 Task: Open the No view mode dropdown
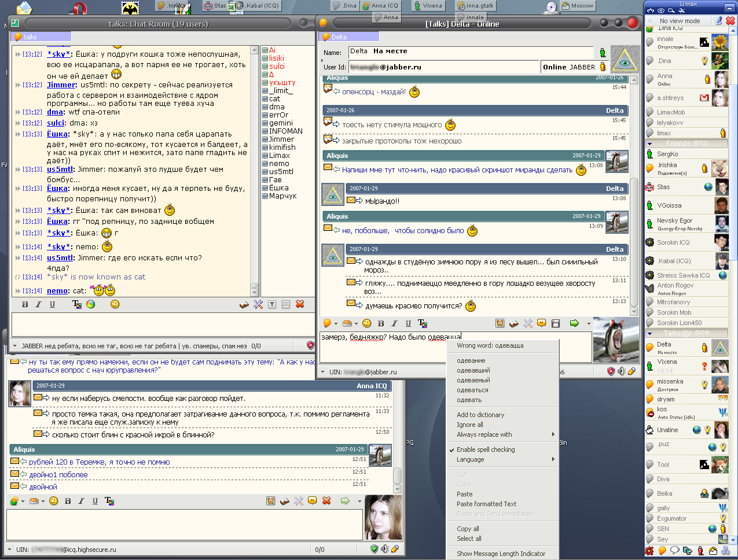[x=680, y=21]
